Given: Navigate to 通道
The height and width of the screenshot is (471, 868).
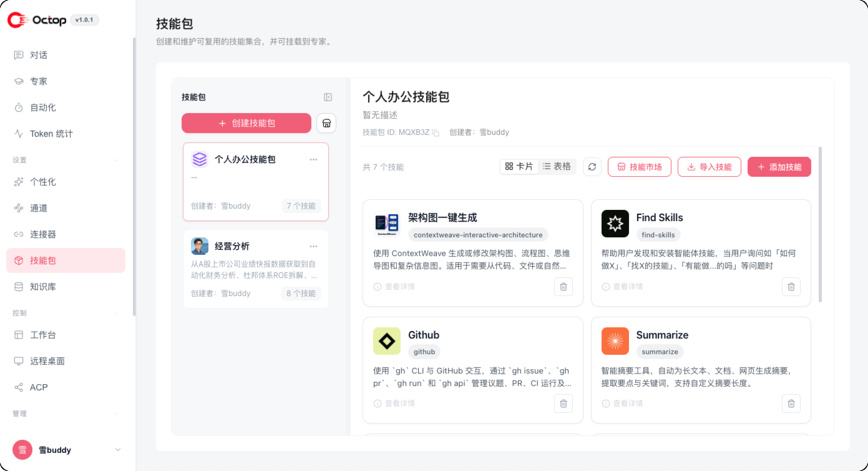Looking at the screenshot, I should [x=66, y=208].
